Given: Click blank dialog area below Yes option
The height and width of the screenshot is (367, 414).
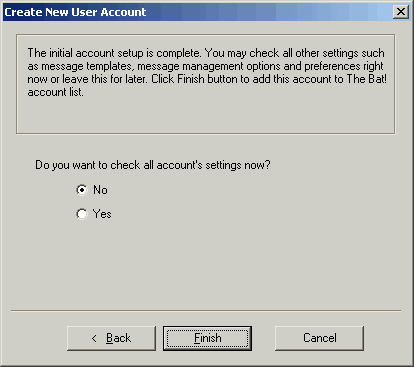Looking at the screenshot, I should tap(207, 263).
